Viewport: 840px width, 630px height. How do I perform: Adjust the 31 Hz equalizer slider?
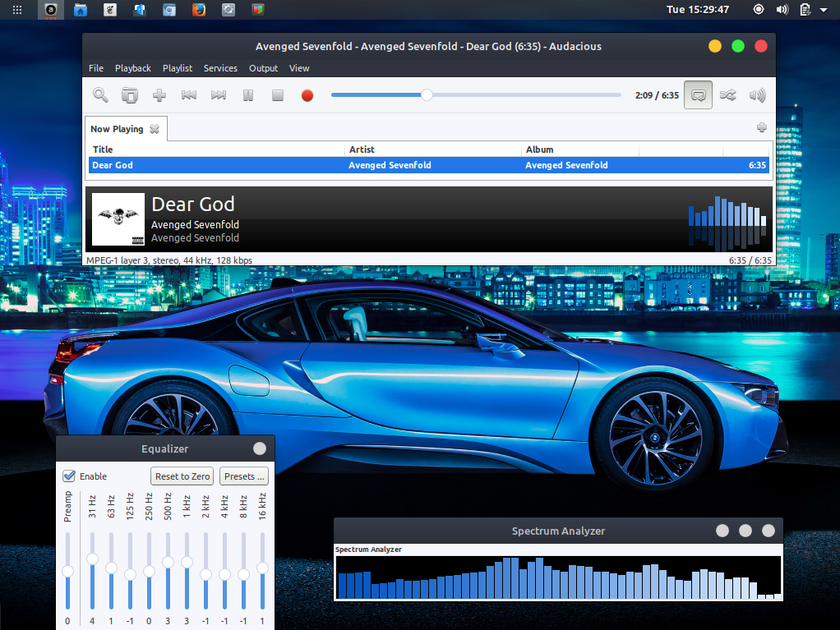click(92, 571)
